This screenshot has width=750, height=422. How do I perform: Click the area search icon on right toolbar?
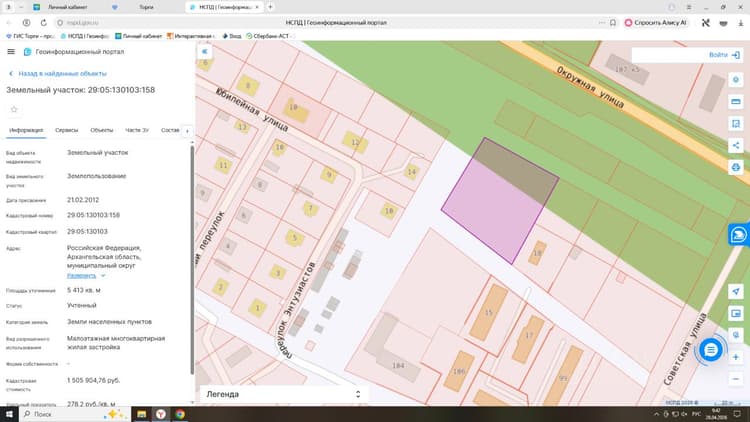736,124
